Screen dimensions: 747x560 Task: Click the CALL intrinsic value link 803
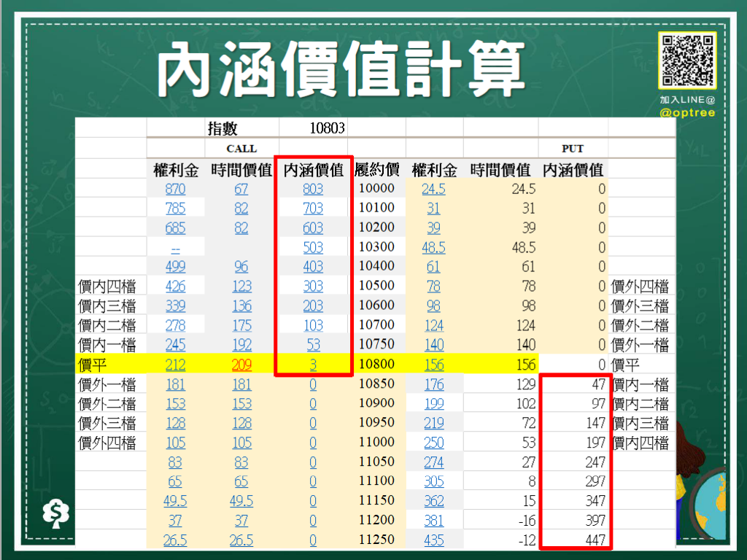click(313, 187)
